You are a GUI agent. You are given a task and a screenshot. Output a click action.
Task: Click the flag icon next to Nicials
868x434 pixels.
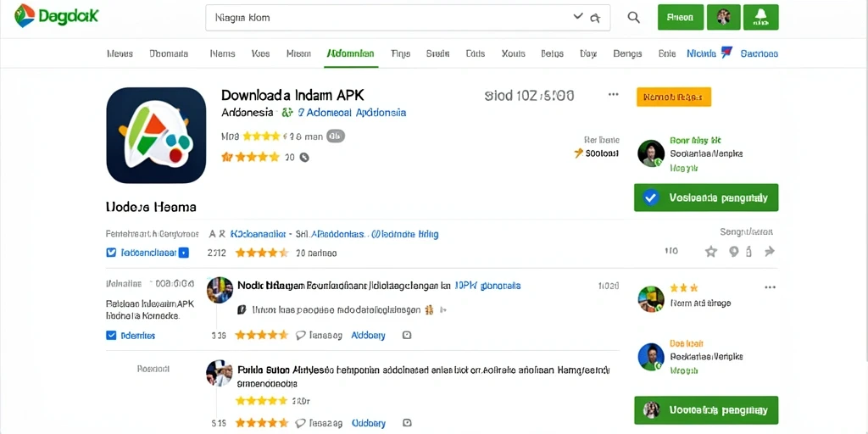coord(726,53)
